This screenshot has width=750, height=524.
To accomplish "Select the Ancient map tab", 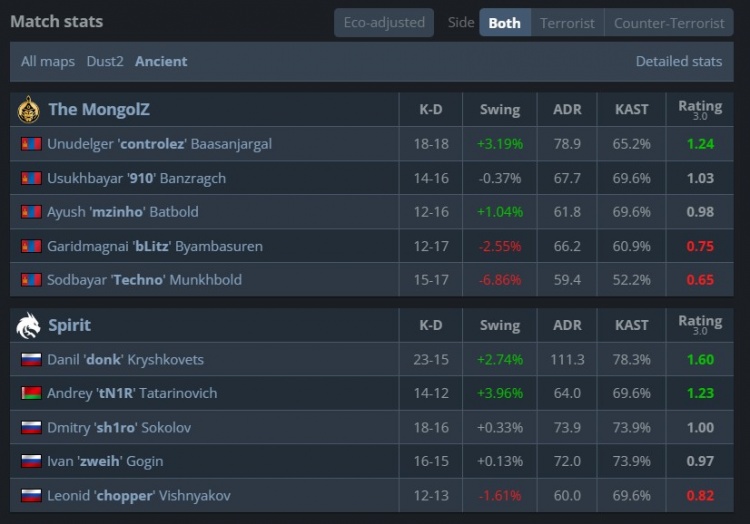I will pos(161,61).
